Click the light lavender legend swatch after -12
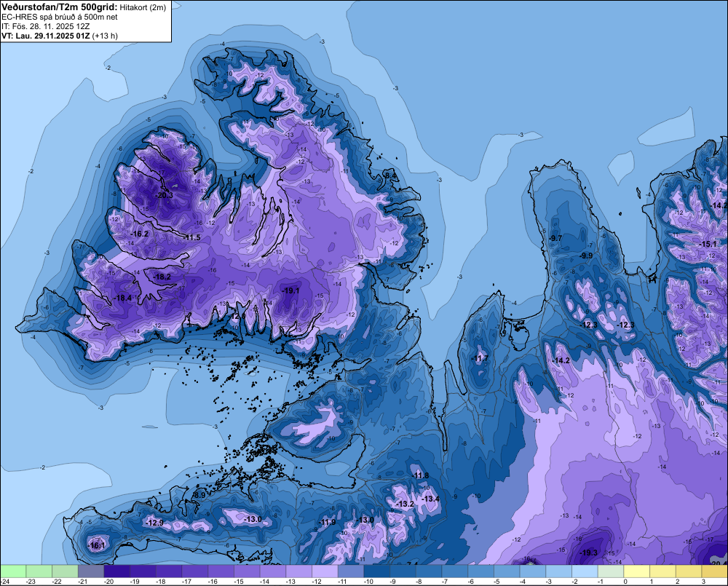This screenshot has width=728, height=586. pyautogui.click(x=325, y=571)
